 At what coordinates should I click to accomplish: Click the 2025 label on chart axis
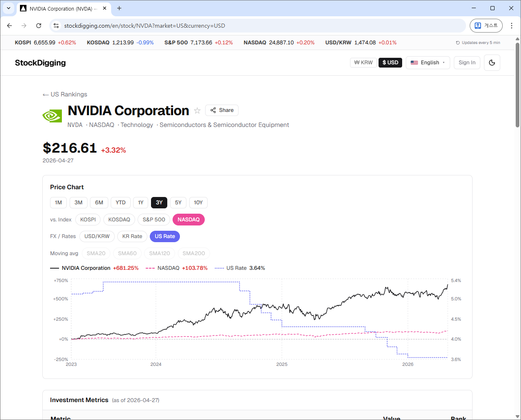(x=282, y=364)
